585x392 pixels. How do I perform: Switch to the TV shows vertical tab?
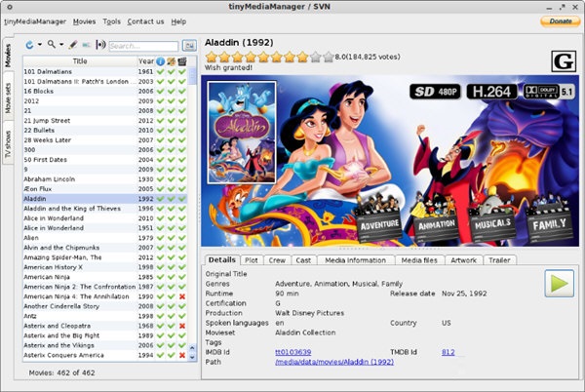click(8, 143)
